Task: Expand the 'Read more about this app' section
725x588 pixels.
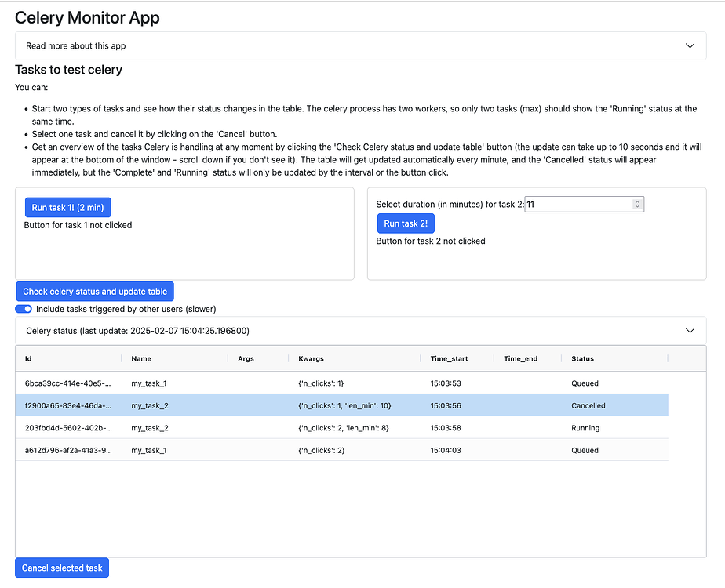Action: pyautogui.click(x=361, y=45)
